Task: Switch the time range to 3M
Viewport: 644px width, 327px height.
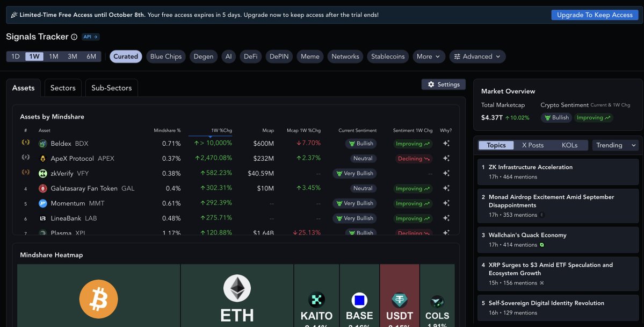Action: 73,56
